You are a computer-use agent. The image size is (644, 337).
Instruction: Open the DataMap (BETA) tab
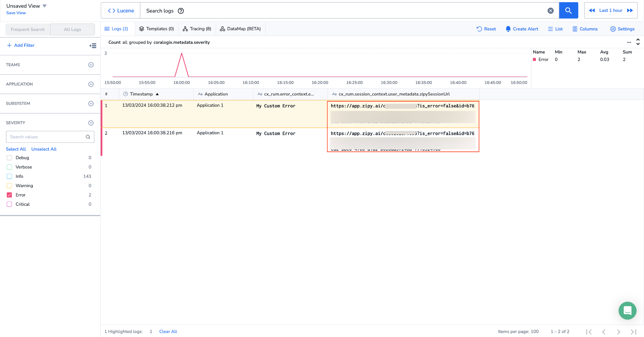point(240,29)
